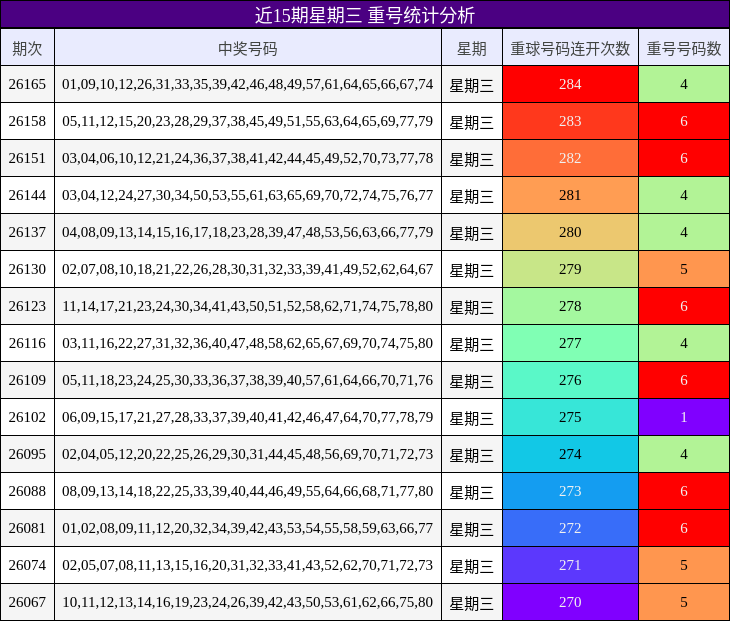730x621 pixels.
Task: Select issue number 26081
Action: point(27,528)
